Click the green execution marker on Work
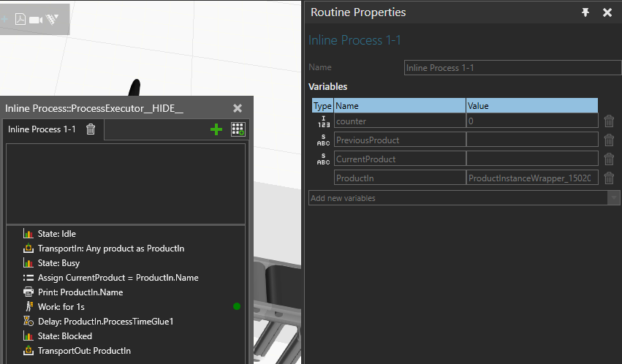This screenshot has width=622, height=364. [237, 306]
